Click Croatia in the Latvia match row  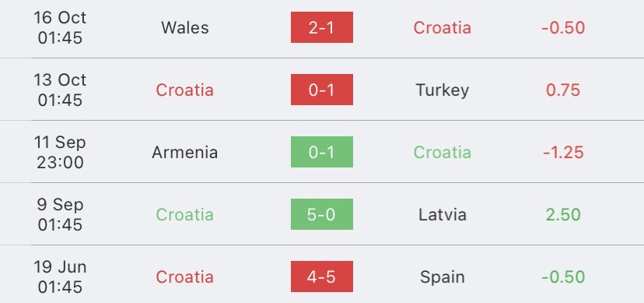coord(184,215)
